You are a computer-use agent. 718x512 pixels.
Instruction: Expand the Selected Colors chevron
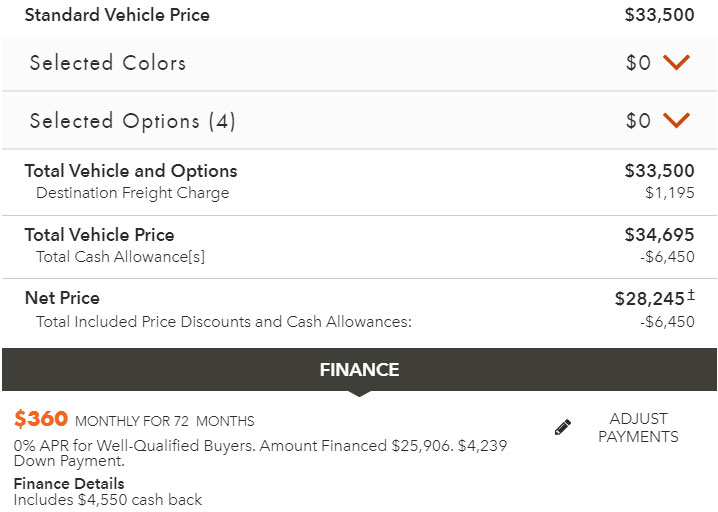(x=676, y=62)
